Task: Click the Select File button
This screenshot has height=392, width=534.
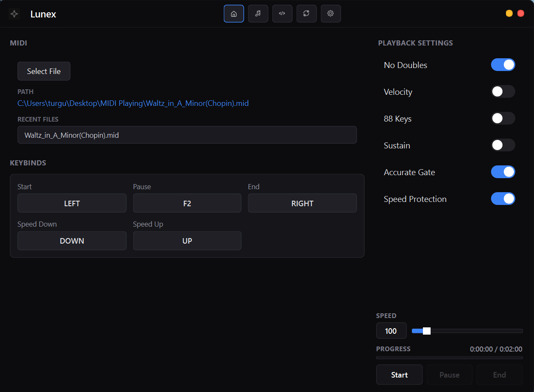Action: pyautogui.click(x=44, y=71)
